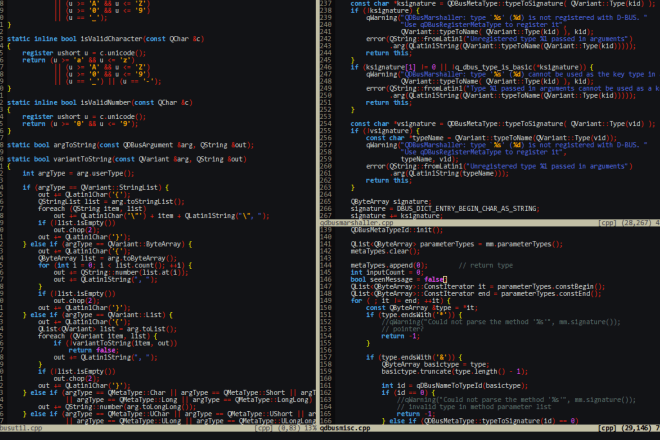Click 'else if (argType == QVariant::ByteArray)' line
The image size is (660, 440).
(108, 244)
